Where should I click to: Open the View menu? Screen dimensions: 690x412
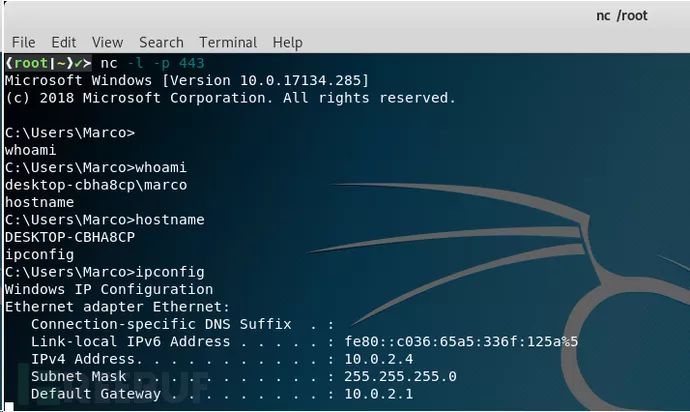pyautogui.click(x=107, y=42)
